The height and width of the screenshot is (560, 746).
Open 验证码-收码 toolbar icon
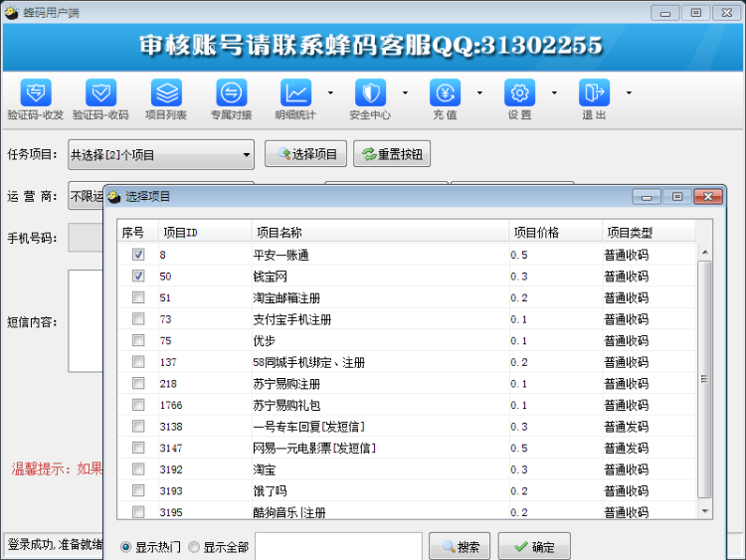(100, 93)
